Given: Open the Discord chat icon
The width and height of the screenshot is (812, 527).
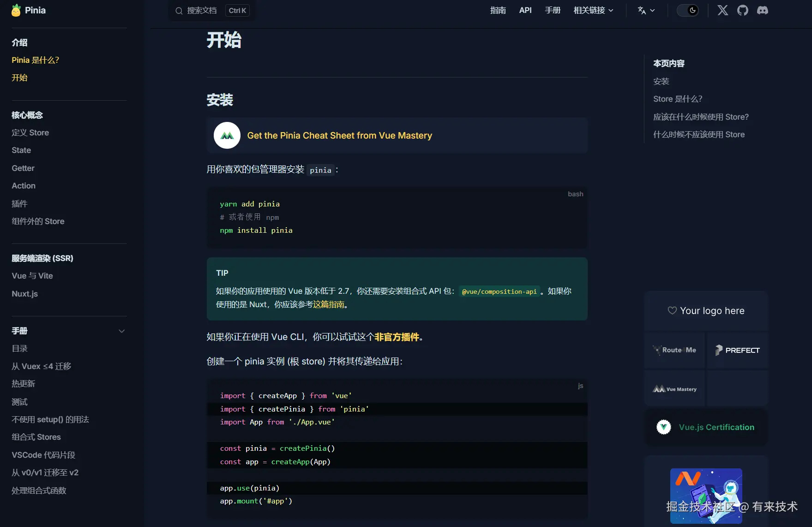Looking at the screenshot, I should coord(763,10).
